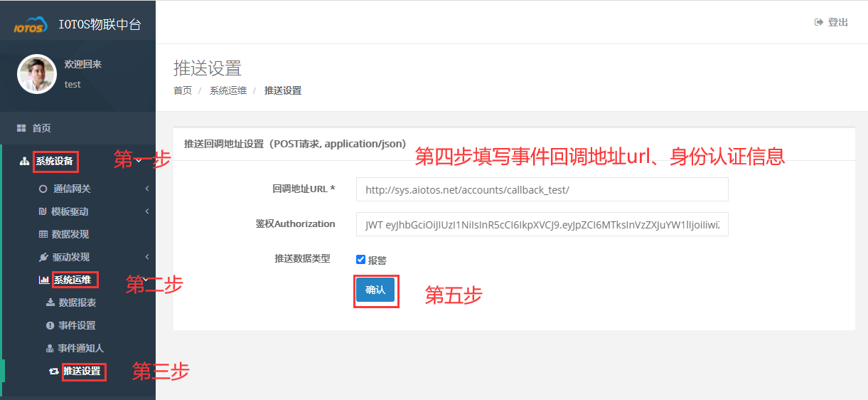Expand the 驱动发现 chevron
The width and height of the screenshot is (868, 400).
147,257
